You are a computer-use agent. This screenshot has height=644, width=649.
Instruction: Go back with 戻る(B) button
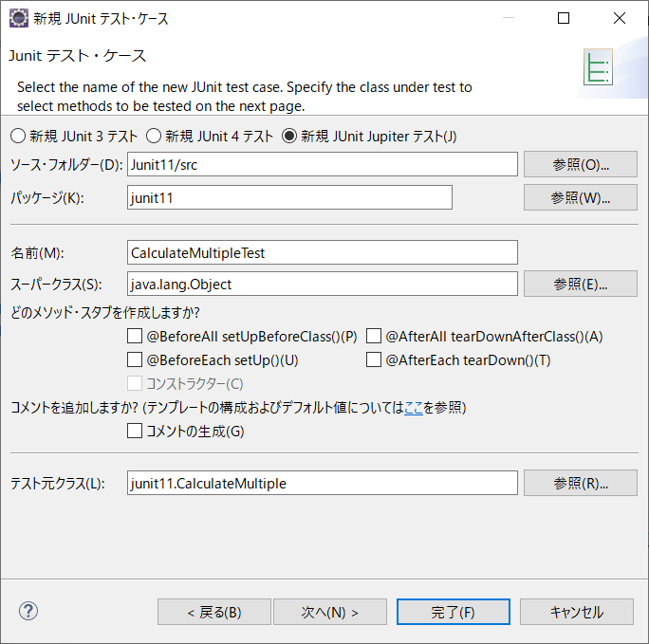pyautogui.click(x=214, y=612)
